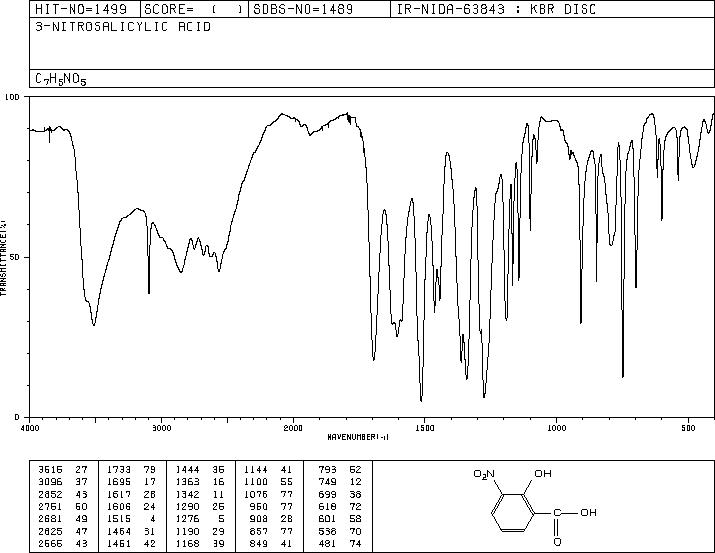Click the 699 peak entry in table
Viewport: 715px width, 553px height.
click(340, 494)
